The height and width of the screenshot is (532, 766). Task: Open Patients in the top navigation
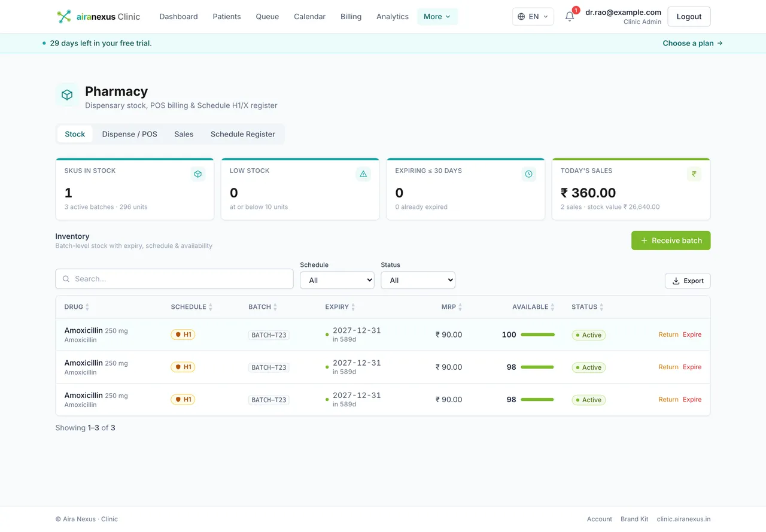coord(227,17)
